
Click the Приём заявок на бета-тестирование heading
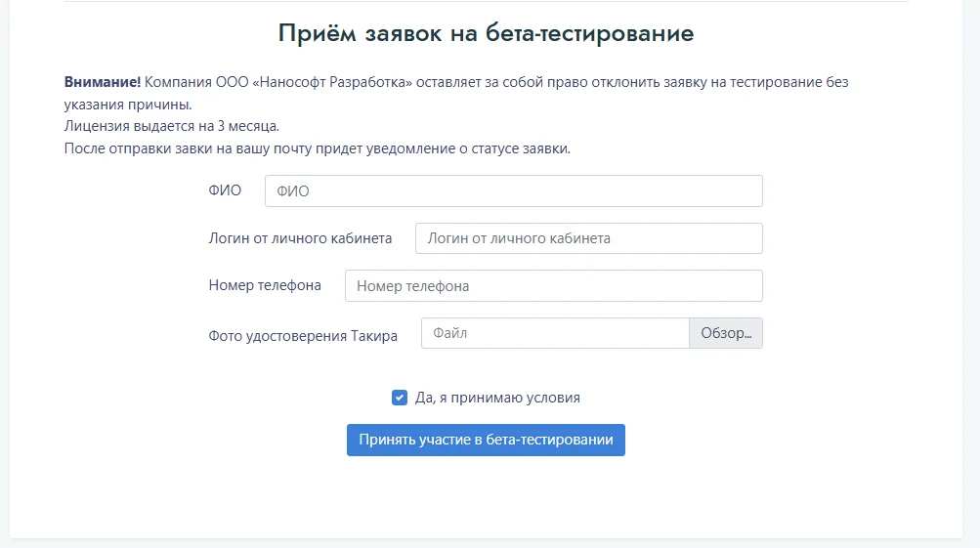[486, 33]
